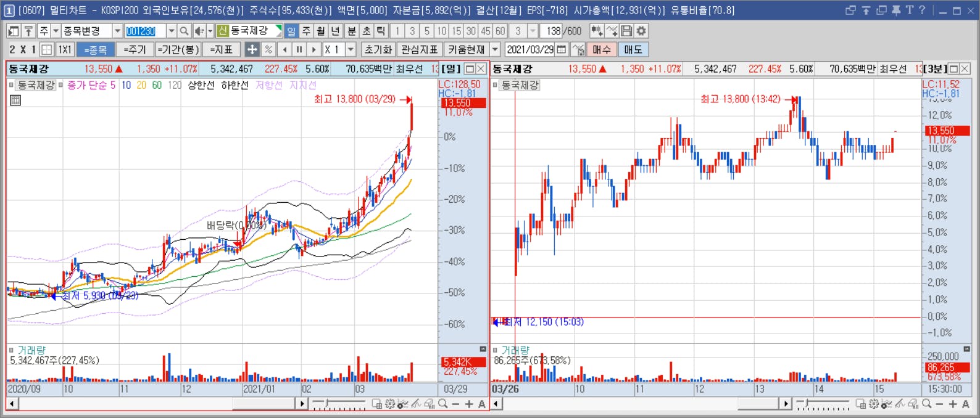Open the 종목변경 dropdown arrow
Screen dimensions: 980x418
(117, 31)
